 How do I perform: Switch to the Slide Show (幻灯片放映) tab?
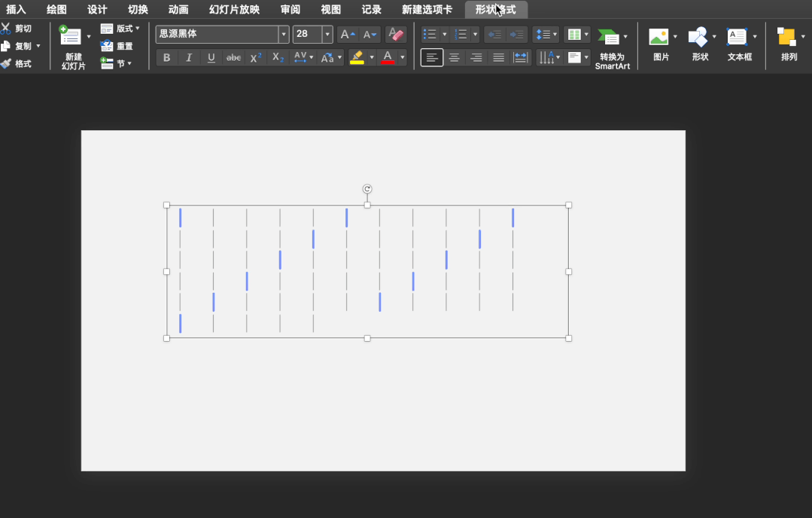pyautogui.click(x=234, y=10)
